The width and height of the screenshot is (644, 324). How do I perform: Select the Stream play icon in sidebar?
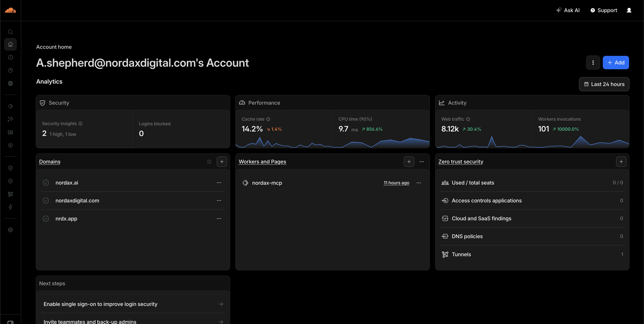10,145
